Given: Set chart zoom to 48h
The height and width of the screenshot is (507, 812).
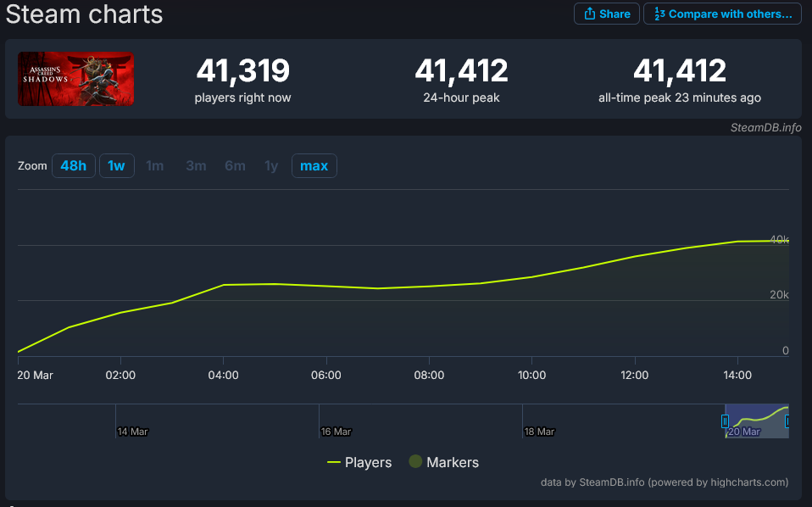Looking at the screenshot, I should click(x=74, y=165).
